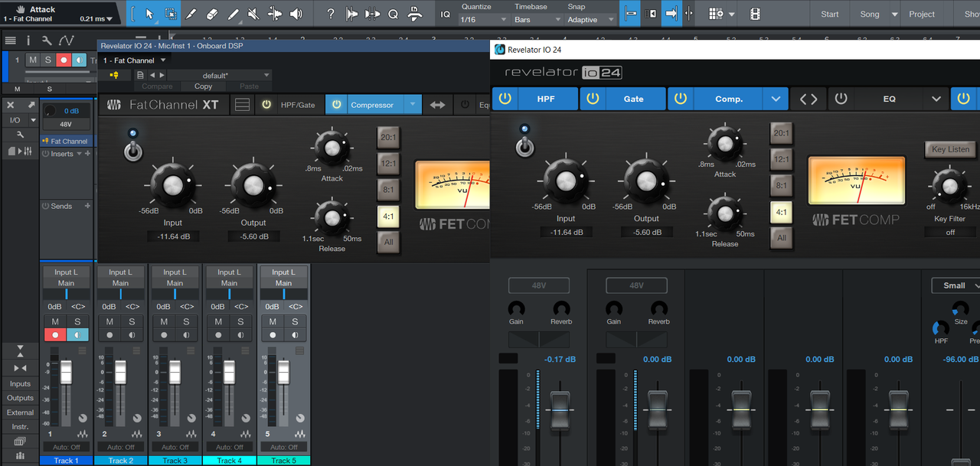
Task: Expand the Comp. dropdown chevron in Revelator
Action: pos(776,99)
